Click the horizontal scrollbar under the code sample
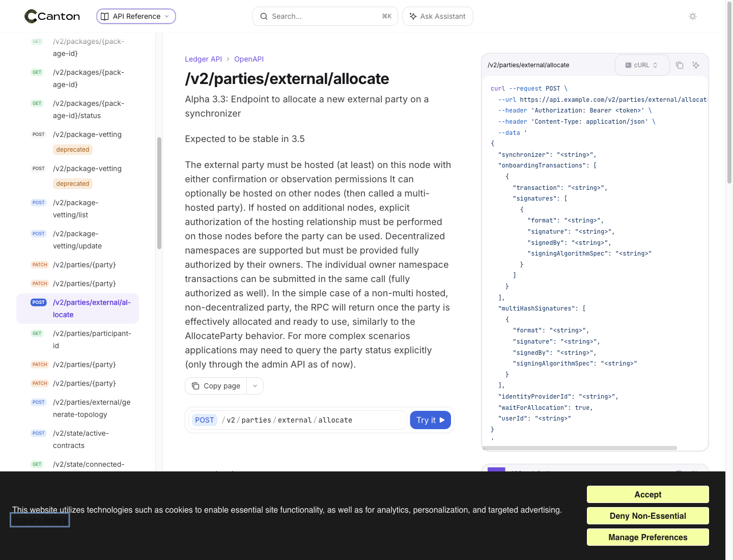The height and width of the screenshot is (560, 733). 580,448
